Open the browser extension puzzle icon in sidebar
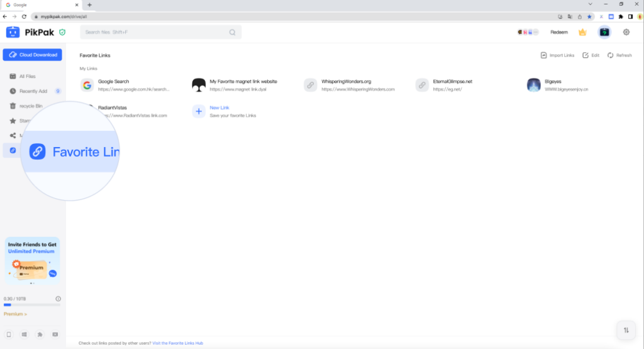The height and width of the screenshot is (349, 644). [x=40, y=334]
